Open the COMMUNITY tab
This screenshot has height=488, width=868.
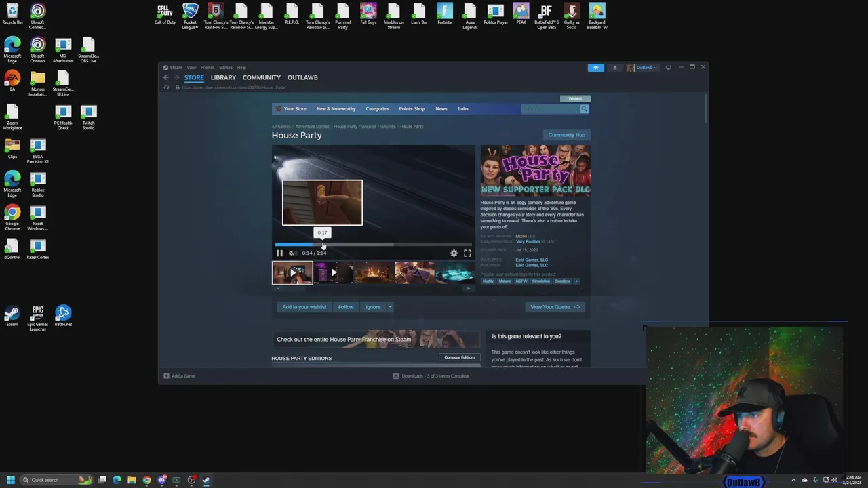[x=262, y=77]
